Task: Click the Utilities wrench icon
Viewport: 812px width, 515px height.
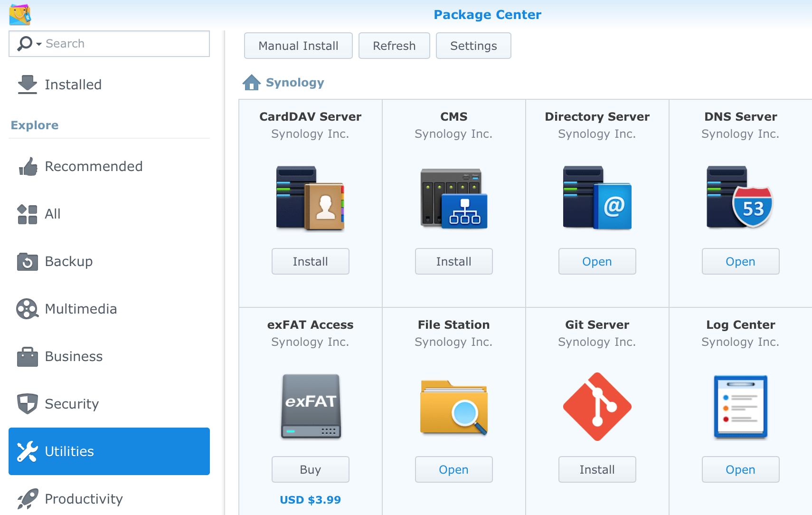Action: [28, 451]
